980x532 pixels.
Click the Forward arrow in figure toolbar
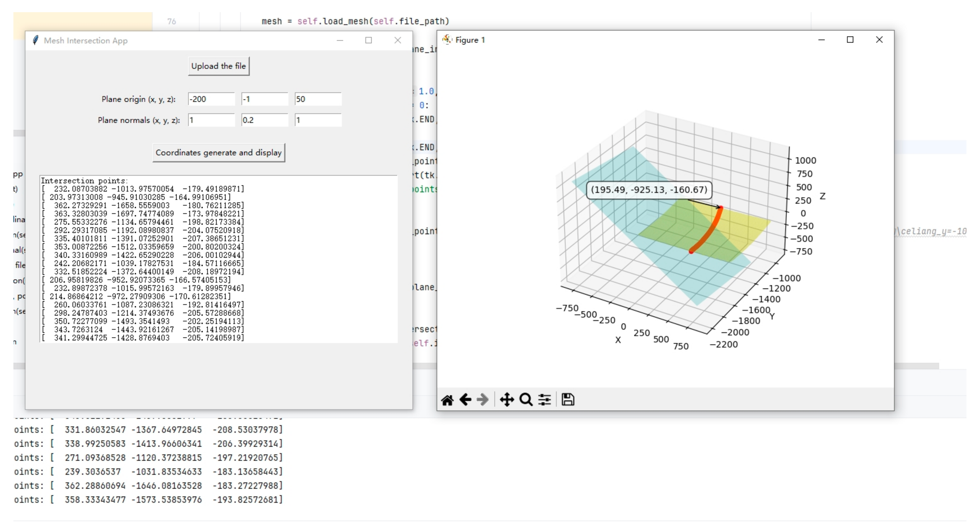(483, 400)
